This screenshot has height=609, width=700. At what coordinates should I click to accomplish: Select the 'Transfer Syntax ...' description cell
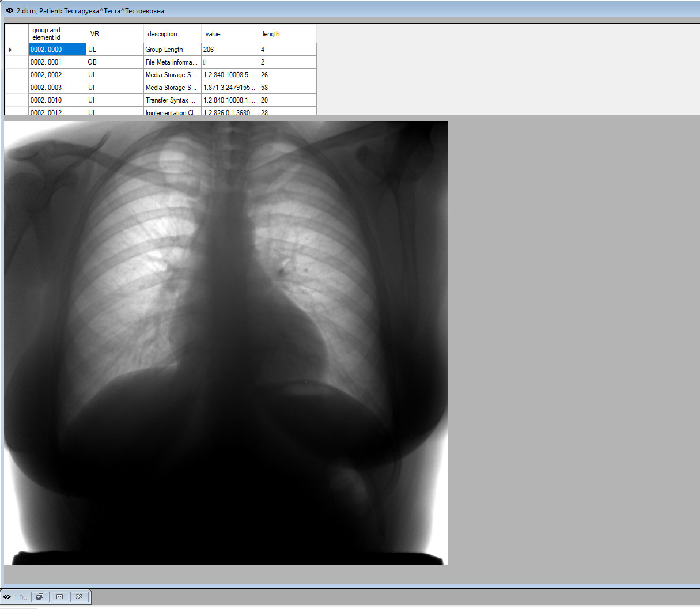172,100
